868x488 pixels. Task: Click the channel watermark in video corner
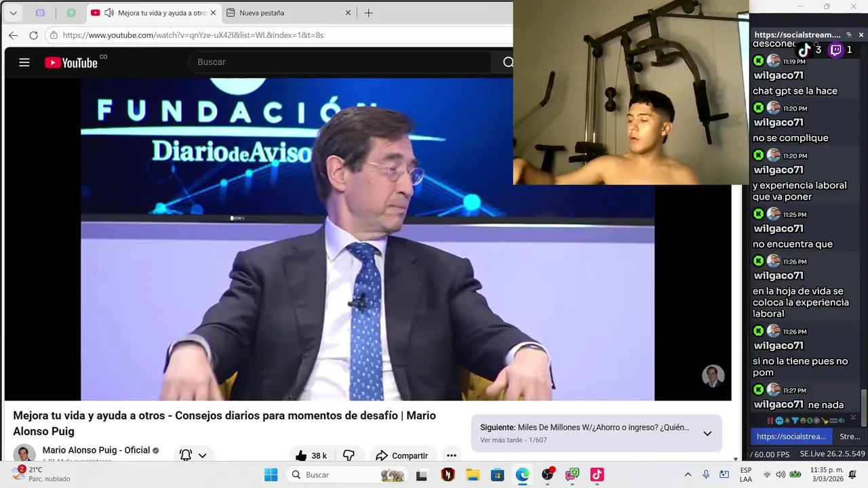click(713, 376)
